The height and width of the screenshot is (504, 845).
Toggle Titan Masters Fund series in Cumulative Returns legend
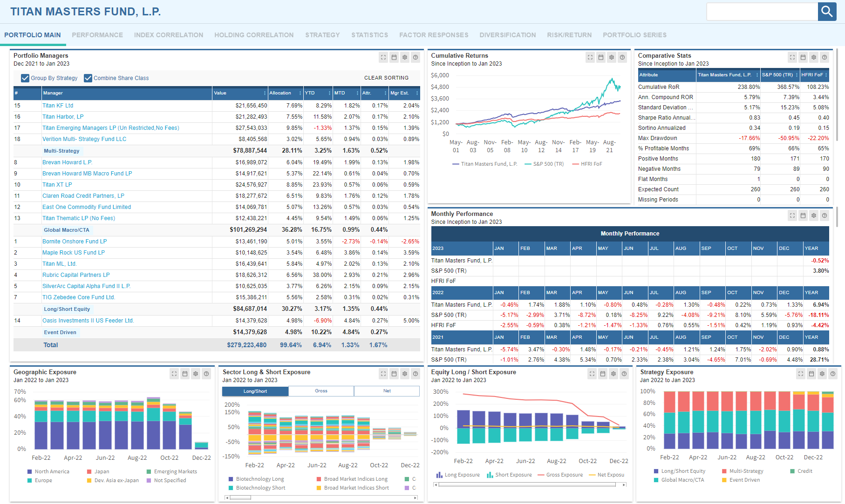tap(484, 164)
